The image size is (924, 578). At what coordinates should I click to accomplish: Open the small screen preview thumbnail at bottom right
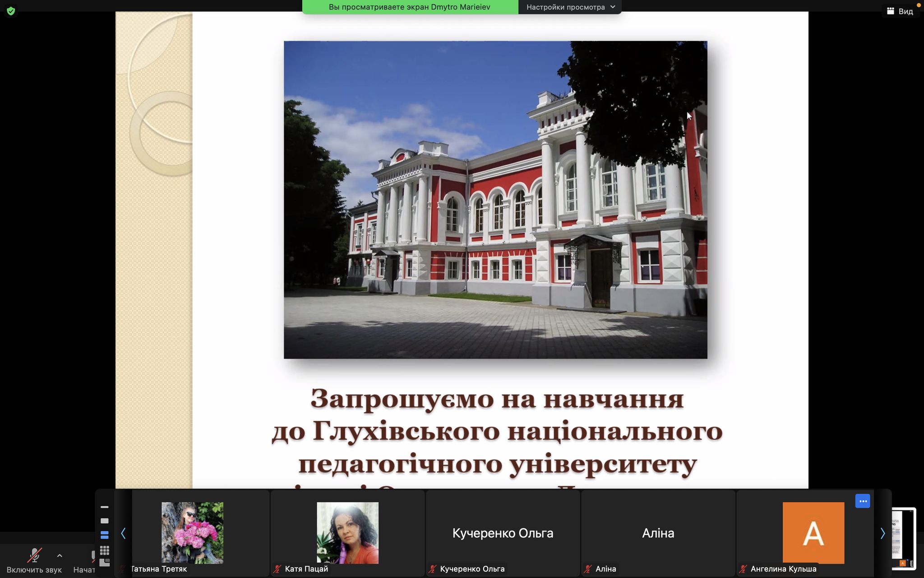click(x=904, y=538)
